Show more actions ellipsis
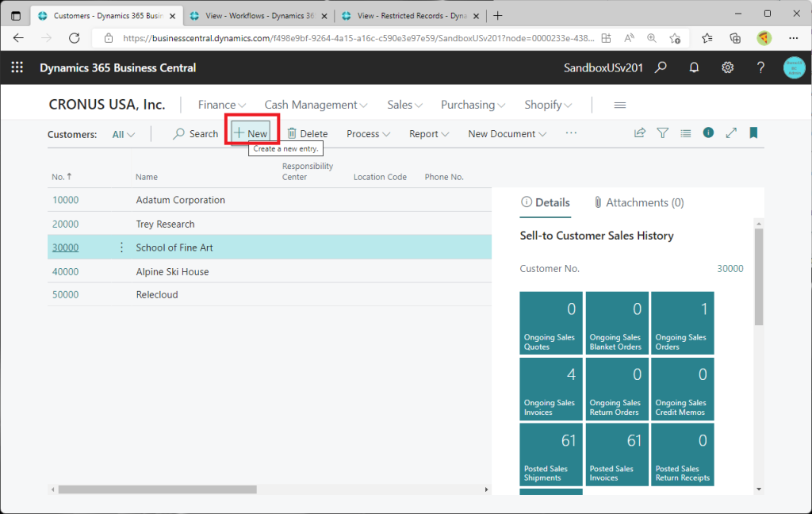This screenshot has height=514, width=812. [x=571, y=133]
